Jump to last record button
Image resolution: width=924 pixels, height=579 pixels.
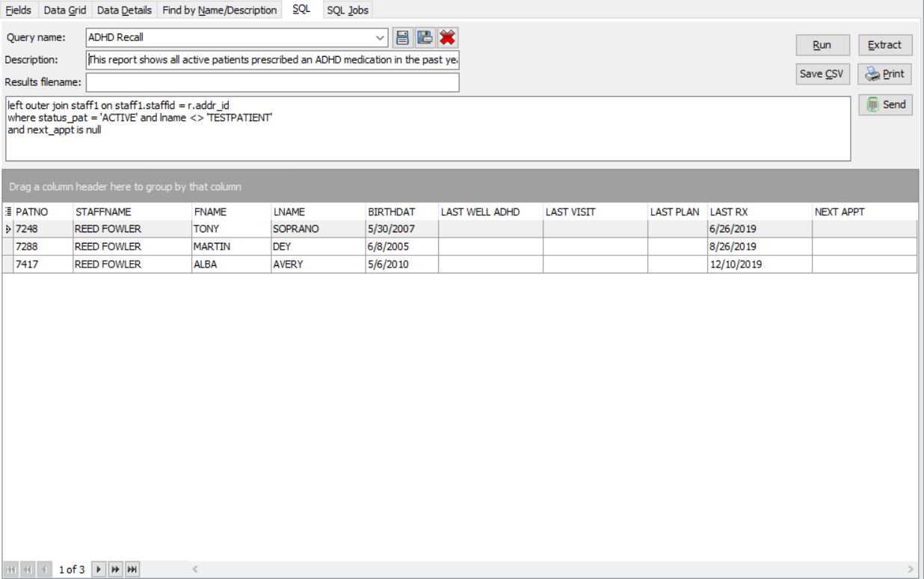(x=132, y=570)
